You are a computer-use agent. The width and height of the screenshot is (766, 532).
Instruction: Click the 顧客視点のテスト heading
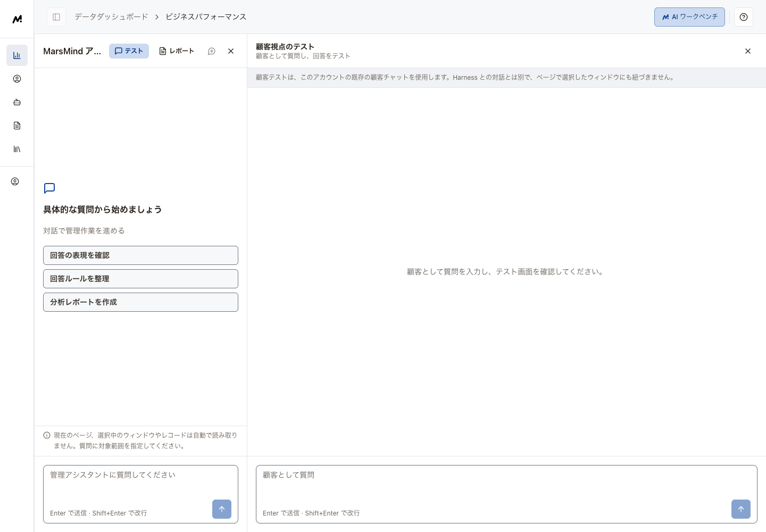click(x=285, y=47)
